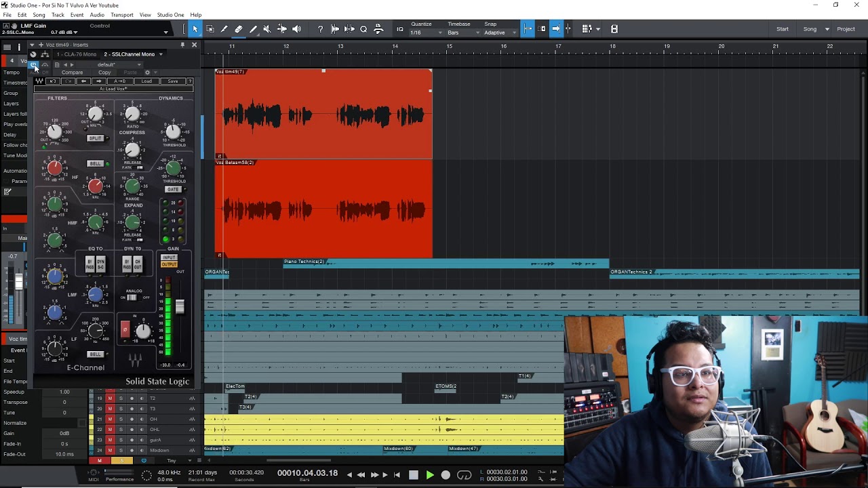The image size is (868, 488).
Task: Load a Waves preset with Load
Action: [x=146, y=81]
